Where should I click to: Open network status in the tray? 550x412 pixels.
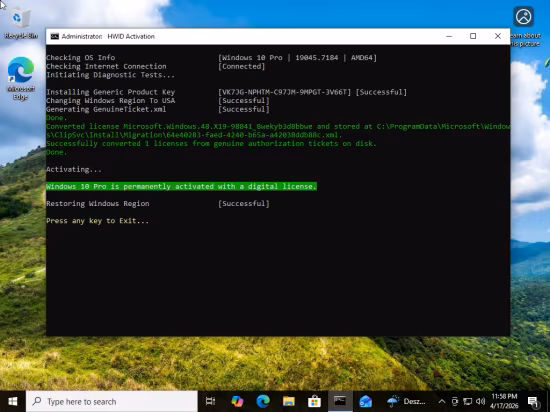pos(468,401)
